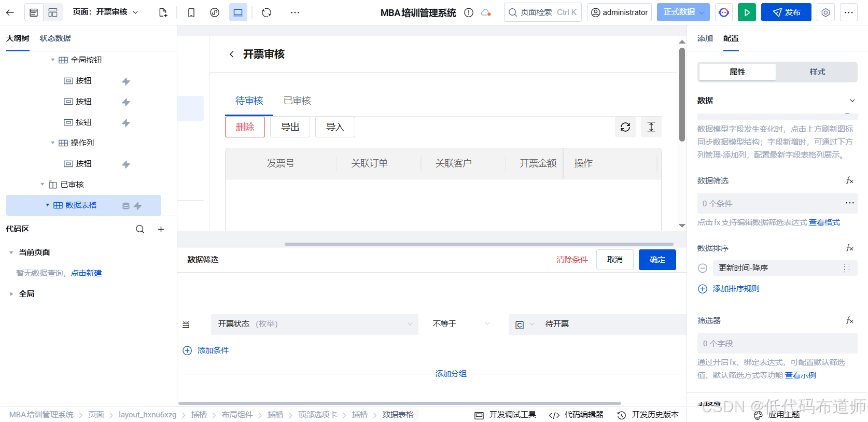Open the far-right more options menu

[849, 12]
